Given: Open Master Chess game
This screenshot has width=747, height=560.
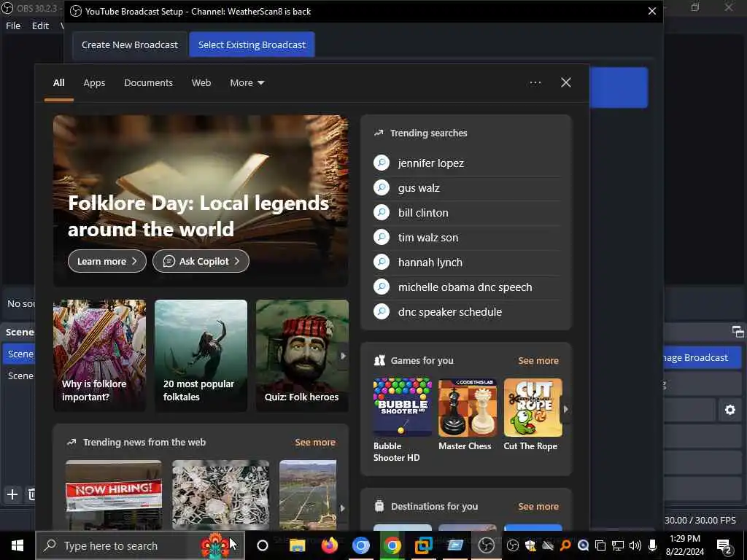Looking at the screenshot, I should pos(467,414).
